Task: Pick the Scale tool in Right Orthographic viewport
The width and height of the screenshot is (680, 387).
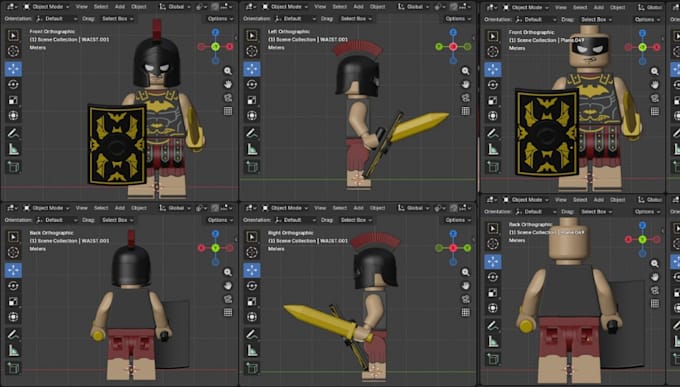Action: click(x=252, y=302)
